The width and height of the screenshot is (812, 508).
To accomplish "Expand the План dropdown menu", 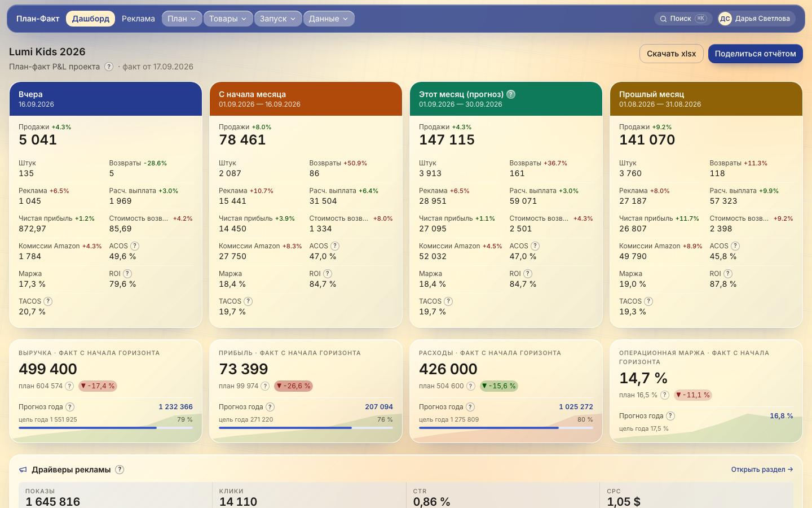I will 182,19.
